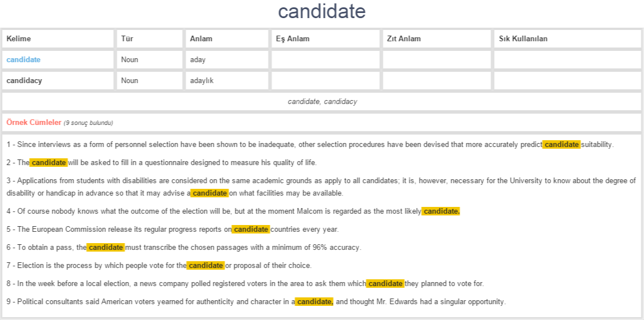This screenshot has width=644, height=320.
Task: Click the candidacy word in the table
Action: 24,80
